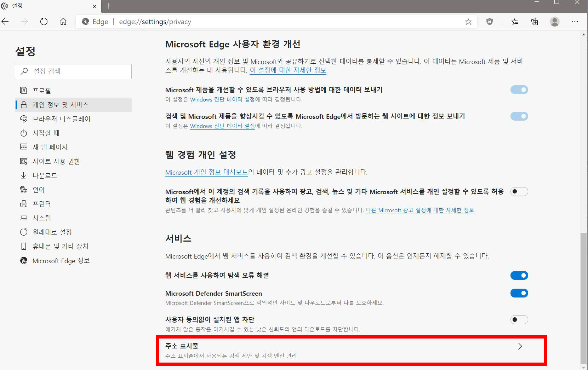
Task: Close the 설정 tab
Action: pyautogui.click(x=95, y=6)
